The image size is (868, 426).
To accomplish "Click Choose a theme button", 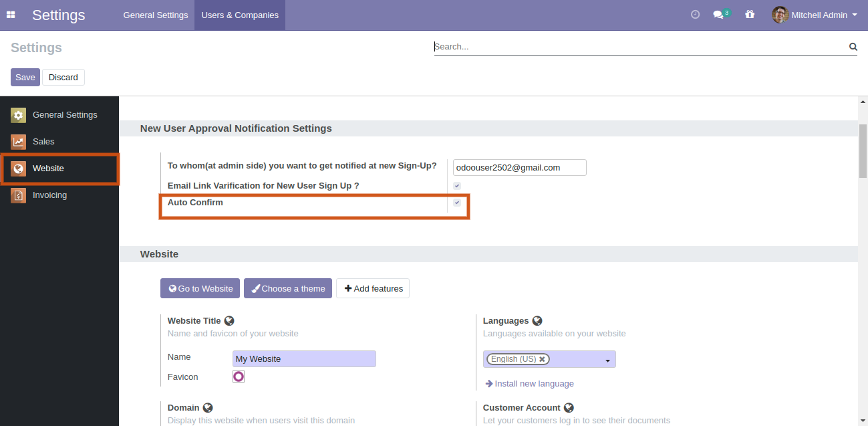I will [288, 289].
